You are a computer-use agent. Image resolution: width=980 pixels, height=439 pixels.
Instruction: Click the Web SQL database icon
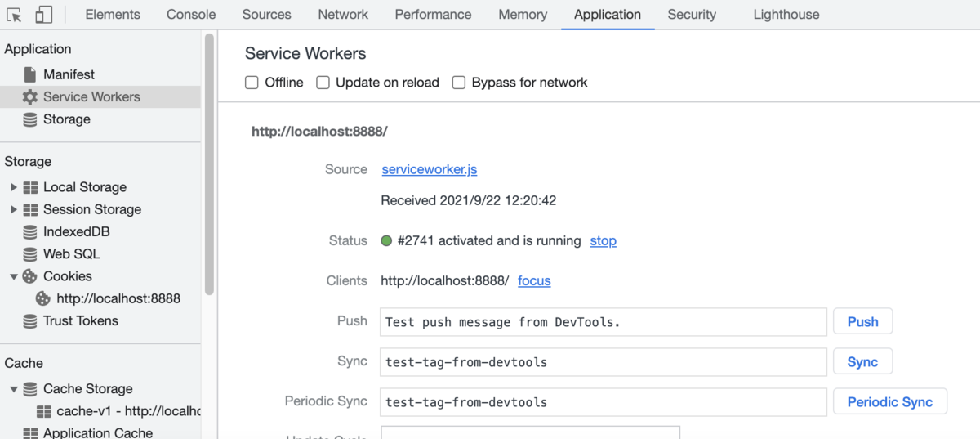(30, 254)
